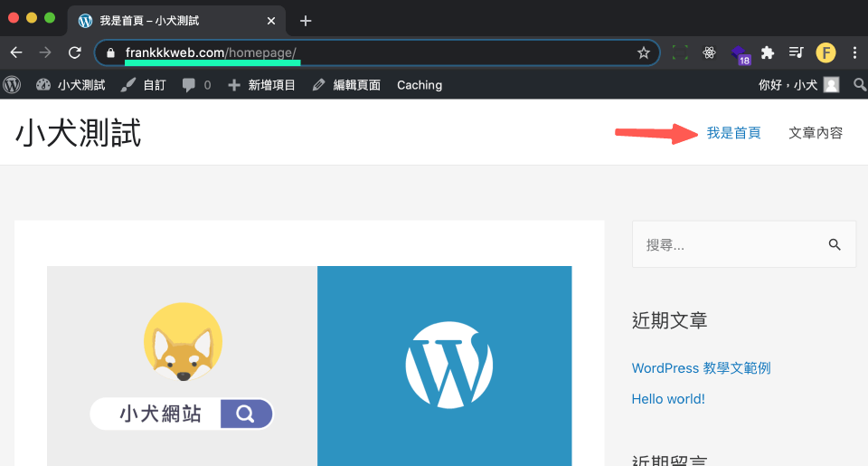The width and height of the screenshot is (868, 466).
Task: Click the featured image with Shiba logo
Action: 309,366
